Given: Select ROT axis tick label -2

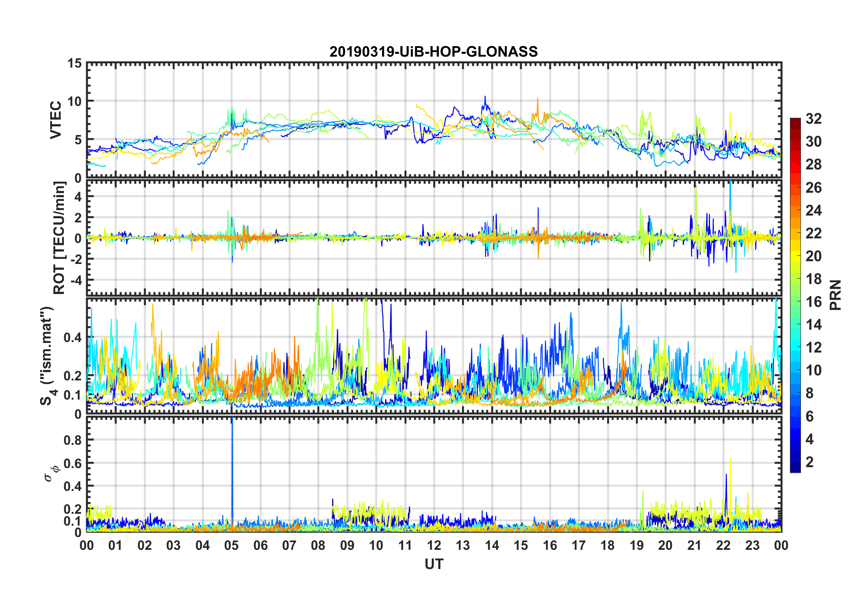Looking at the screenshot, I should click(75, 258).
